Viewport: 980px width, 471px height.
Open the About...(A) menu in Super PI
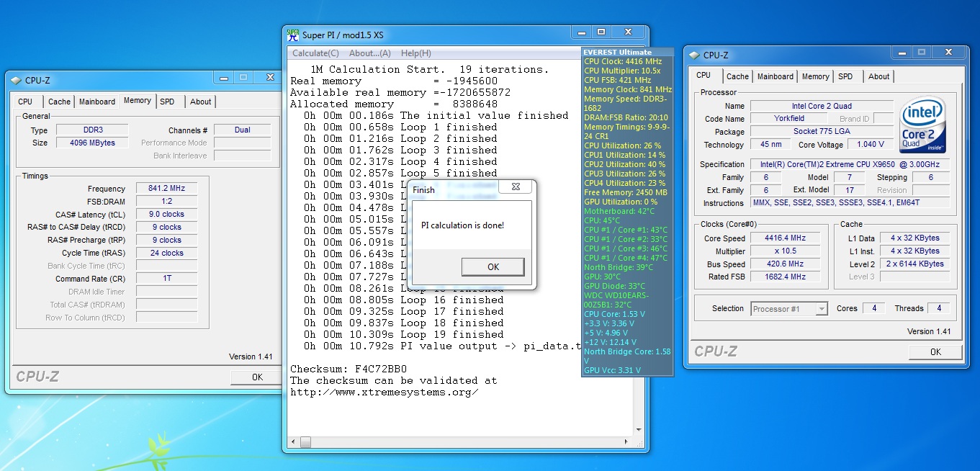tap(370, 53)
